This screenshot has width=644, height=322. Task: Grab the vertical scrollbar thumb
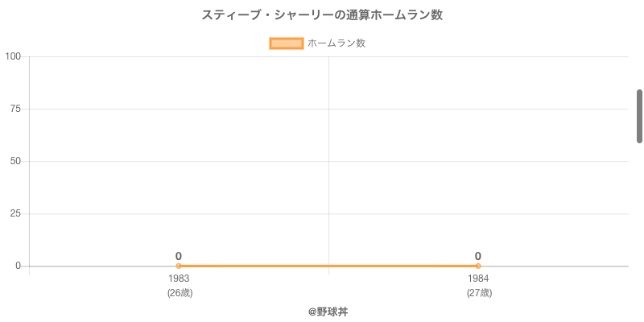(x=639, y=116)
